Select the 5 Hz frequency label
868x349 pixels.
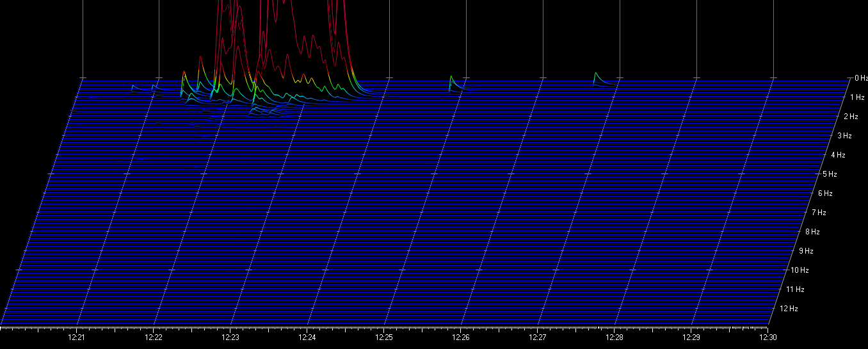click(x=831, y=174)
